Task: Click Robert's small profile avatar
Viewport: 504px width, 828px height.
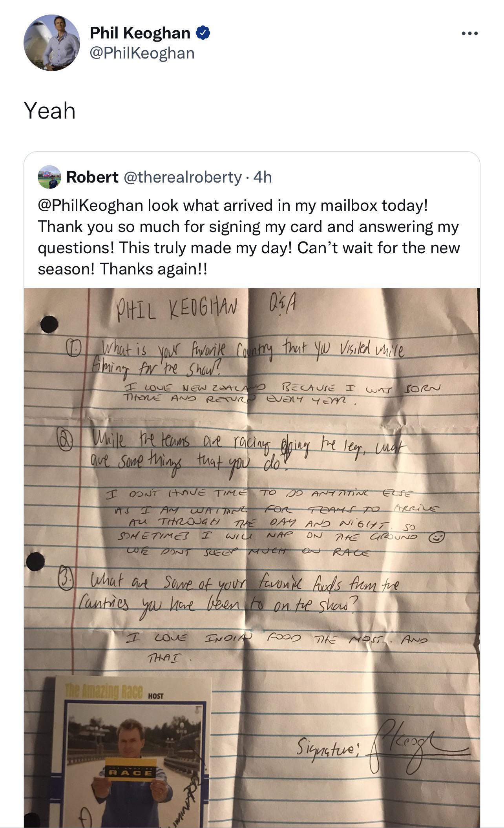Action: tap(49, 177)
